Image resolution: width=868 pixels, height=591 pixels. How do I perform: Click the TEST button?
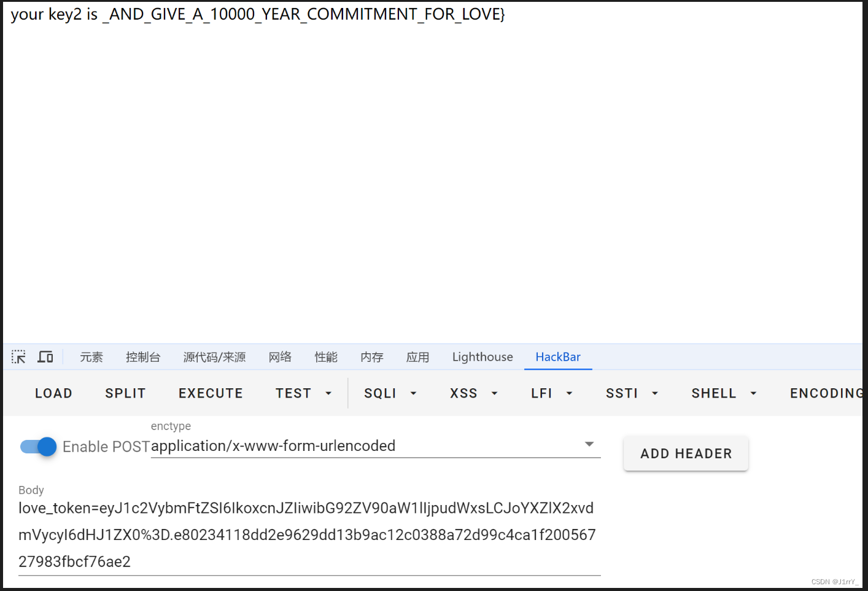tap(293, 393)
